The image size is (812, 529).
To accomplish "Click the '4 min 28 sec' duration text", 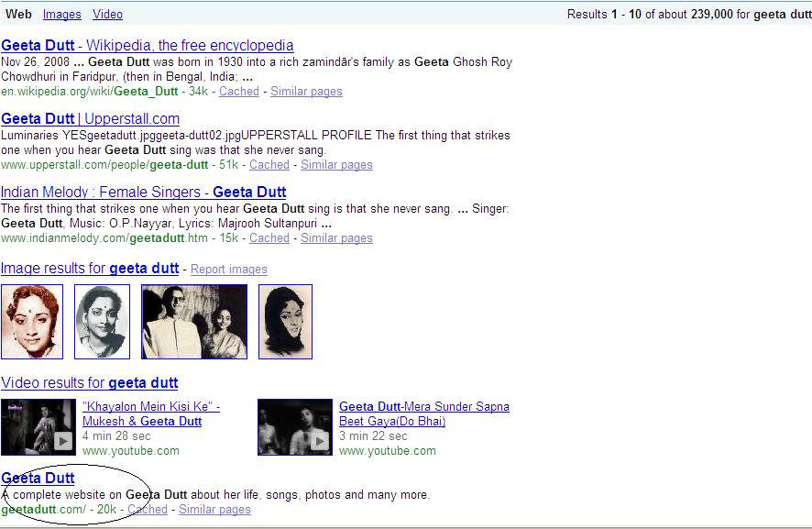I will click(x=116, y=436).
